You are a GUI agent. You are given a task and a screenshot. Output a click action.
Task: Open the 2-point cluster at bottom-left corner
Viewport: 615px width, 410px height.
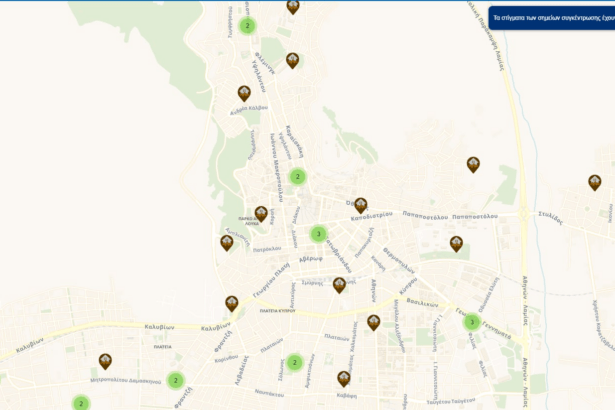81,403
